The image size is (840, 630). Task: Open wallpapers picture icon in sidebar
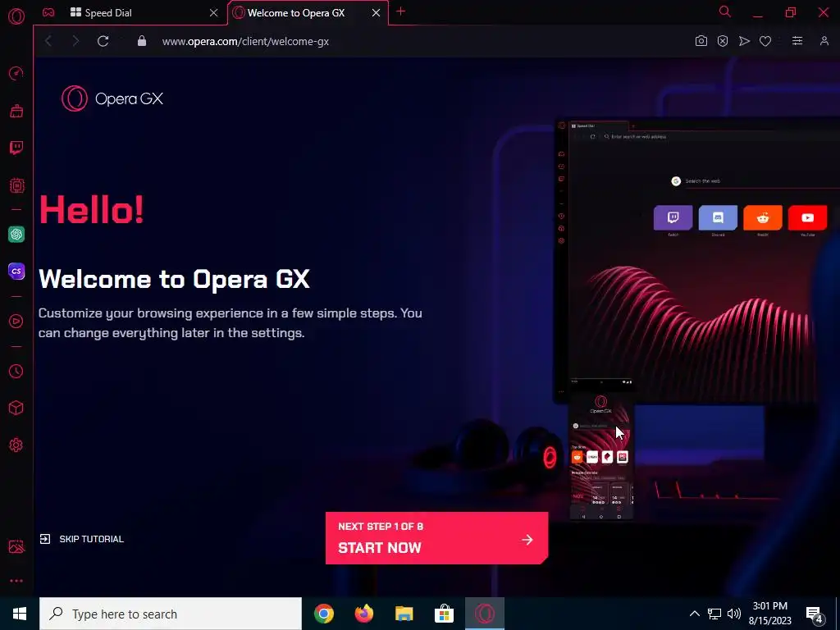[x=16, y=546]
